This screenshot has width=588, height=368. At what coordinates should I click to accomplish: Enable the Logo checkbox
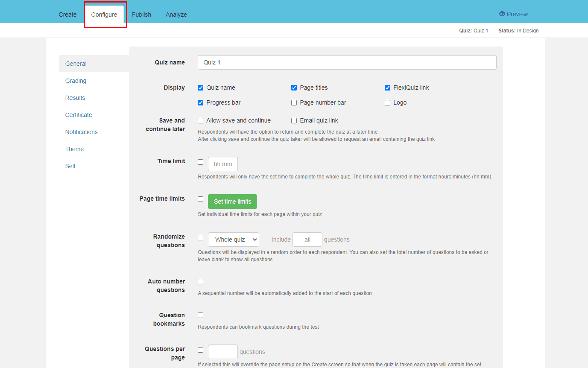tap(388, 102)
